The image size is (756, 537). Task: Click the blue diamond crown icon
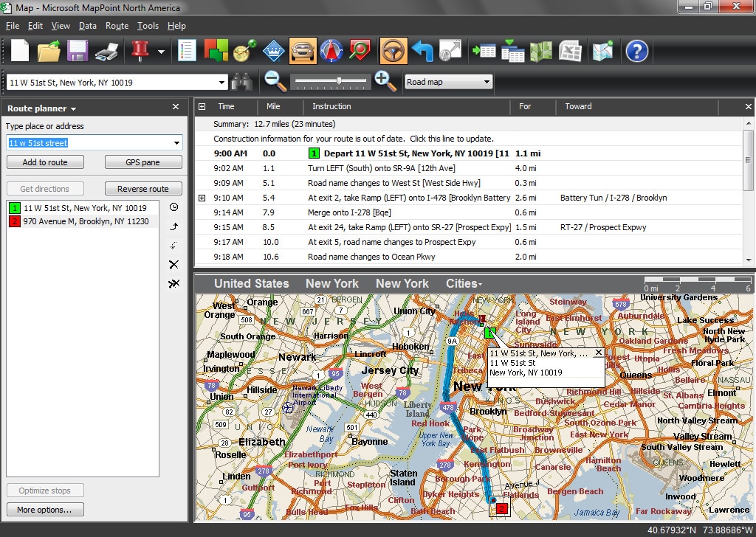coord(273,51)
